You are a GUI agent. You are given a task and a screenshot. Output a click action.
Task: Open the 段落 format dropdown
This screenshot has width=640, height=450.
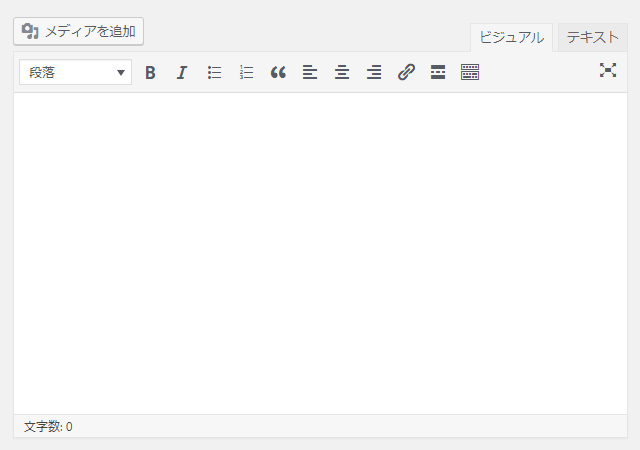(x=76, y=73)
